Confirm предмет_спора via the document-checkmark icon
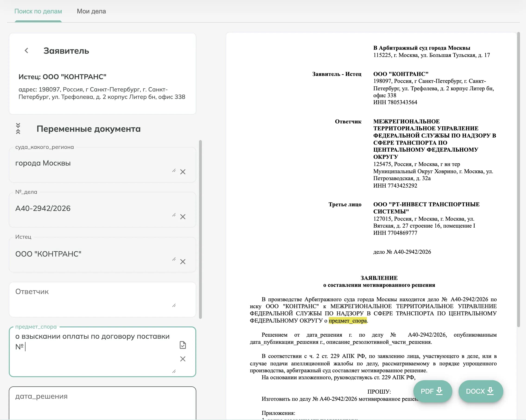 183,345
